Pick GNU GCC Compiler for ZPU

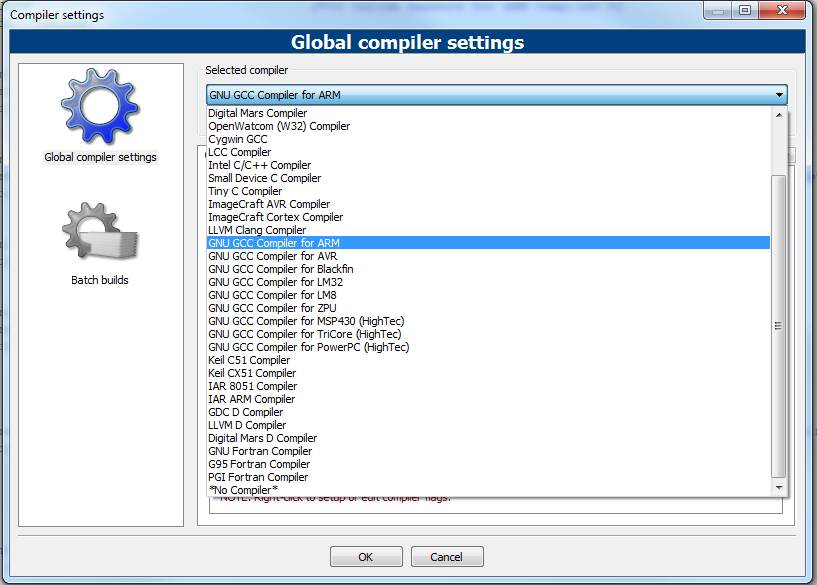(x=488, y=308)
